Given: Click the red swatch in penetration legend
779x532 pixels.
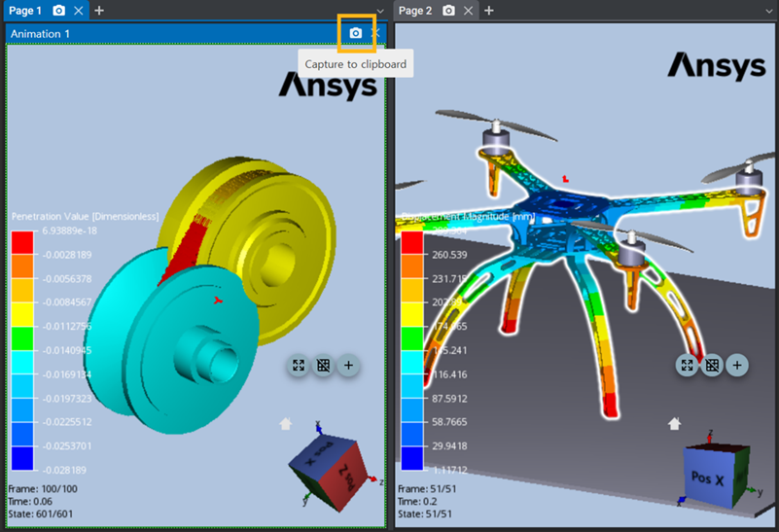Looking at the screenshot, I should [22, 243].
